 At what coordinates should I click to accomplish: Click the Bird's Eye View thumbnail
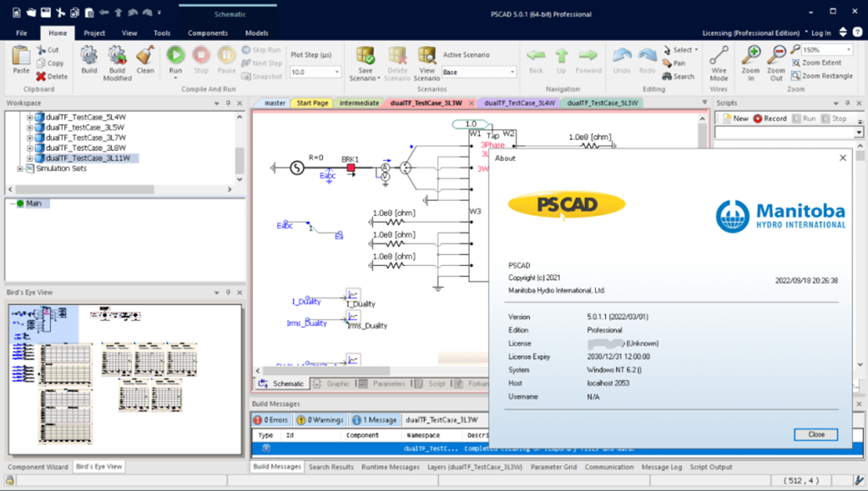click(x=125, y=379)
